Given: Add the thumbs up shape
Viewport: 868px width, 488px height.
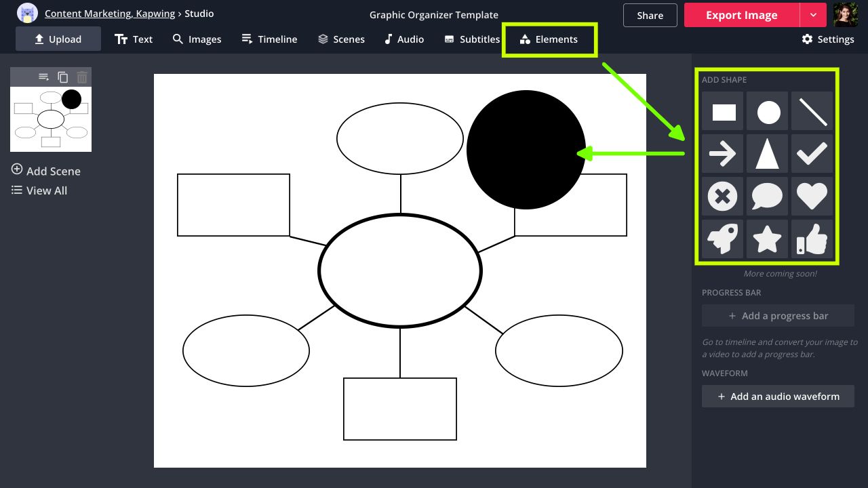Looking at the screenshot, I should (812, 239).
